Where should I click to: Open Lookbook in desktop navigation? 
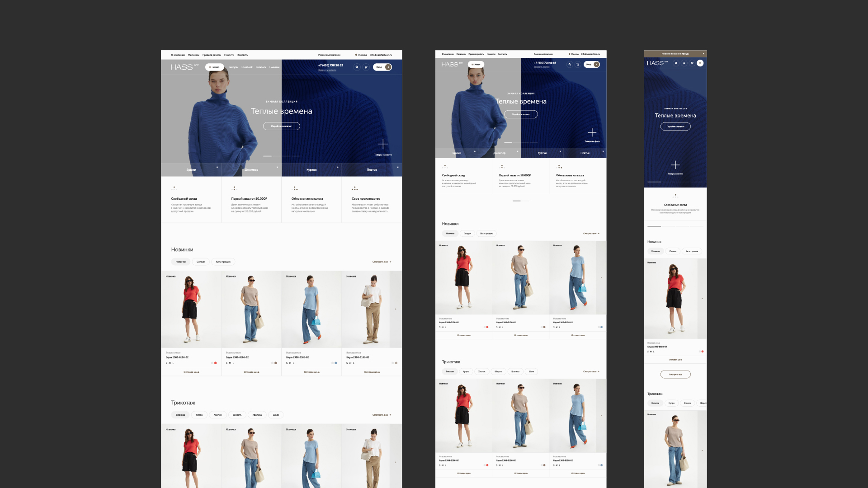click(x=247, y=67)
